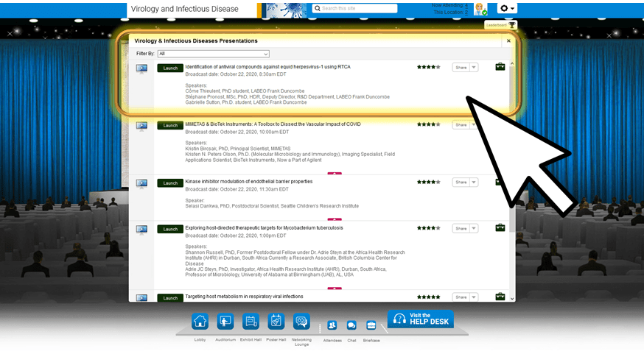Rate Targeting host metabolism presentation stars
The image size is (644, 354).
428,297
